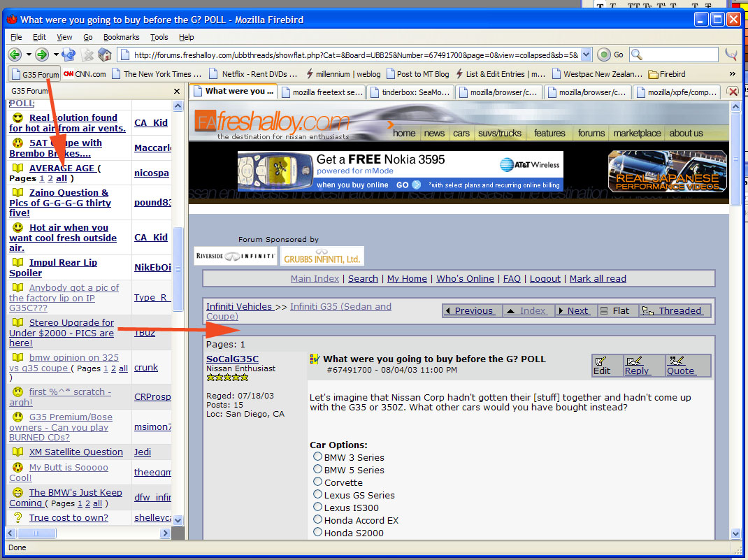Click the green Forward arrow button

click(x=42, y=55)
